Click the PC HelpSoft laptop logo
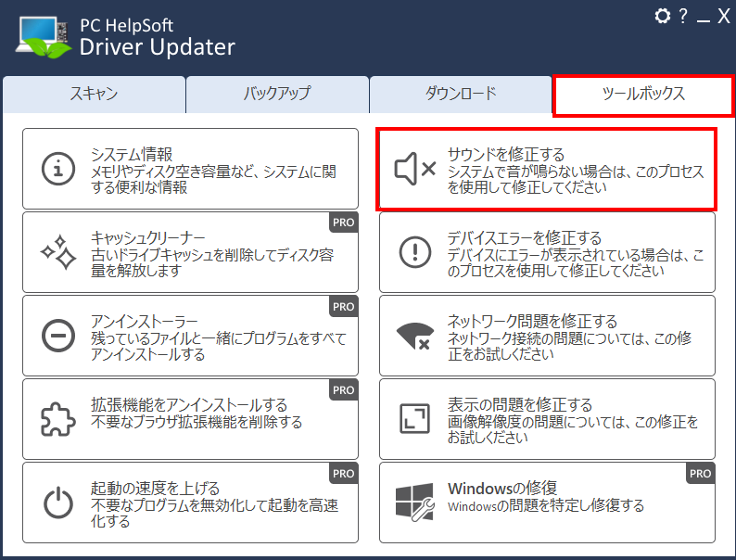The image size is (736, 560). (x=44, y=38)
